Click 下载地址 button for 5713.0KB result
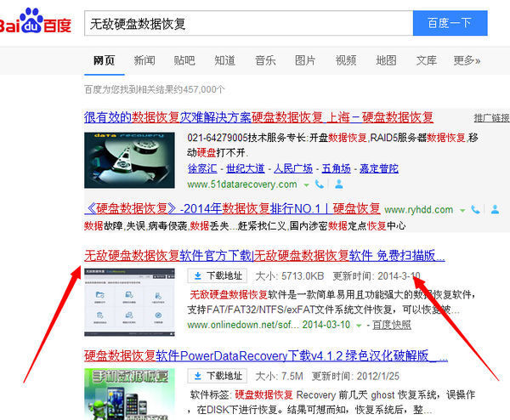510x420 pixels. point(217,275)
